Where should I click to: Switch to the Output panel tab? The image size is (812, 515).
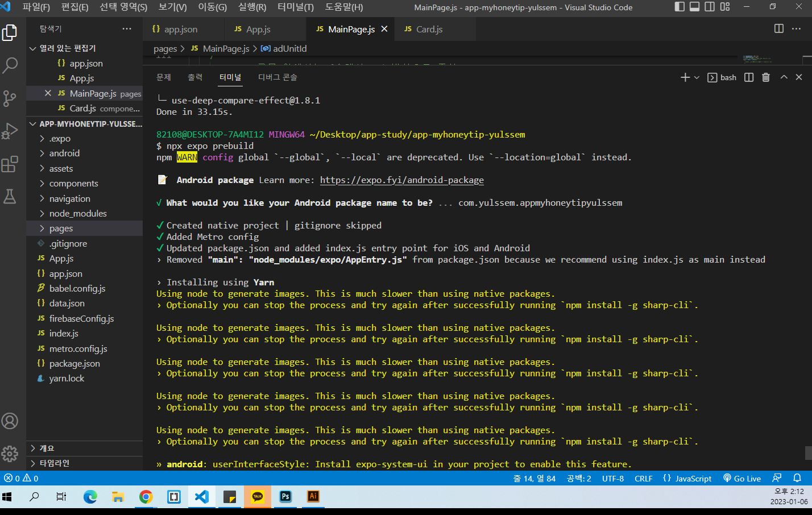195,77
